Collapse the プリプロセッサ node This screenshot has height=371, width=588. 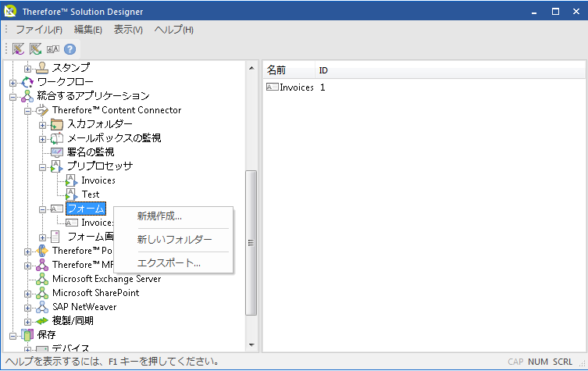(42, 167)
